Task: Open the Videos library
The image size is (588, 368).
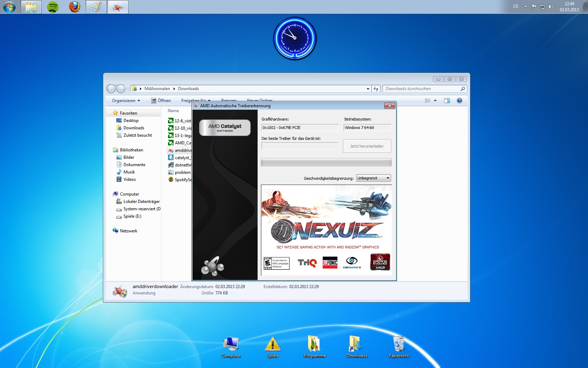Action: pyautogui.click(x=129, y=179)
